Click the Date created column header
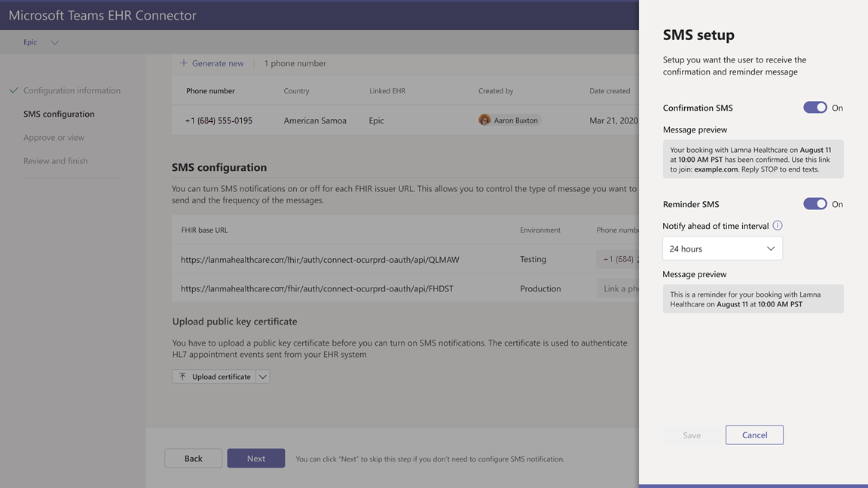The image size is (868, 488). click(610, 90)
